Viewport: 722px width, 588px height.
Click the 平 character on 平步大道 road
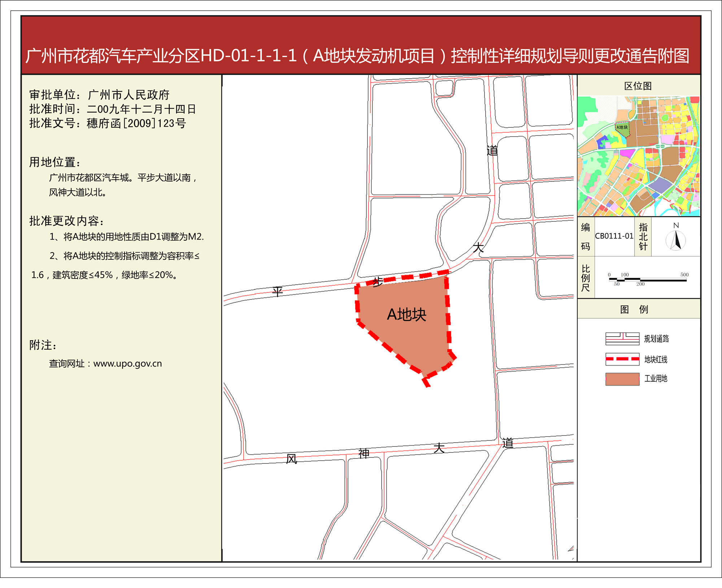click(x=277, y=291)
